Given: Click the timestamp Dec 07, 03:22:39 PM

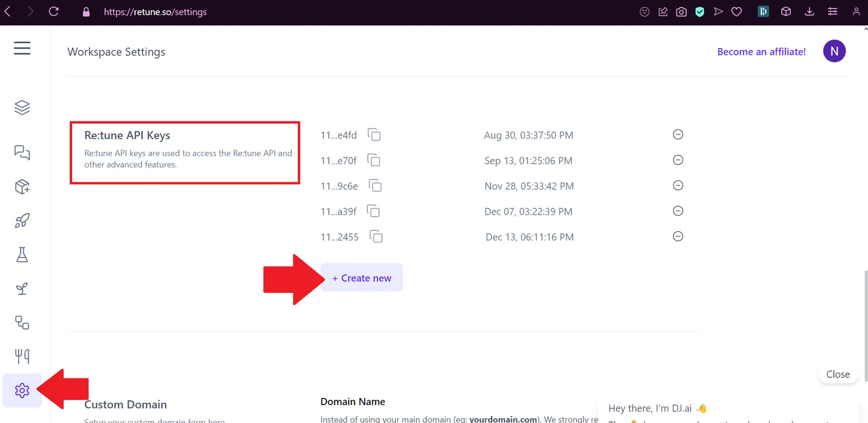Looking at the screenshot, I should 528,211.
